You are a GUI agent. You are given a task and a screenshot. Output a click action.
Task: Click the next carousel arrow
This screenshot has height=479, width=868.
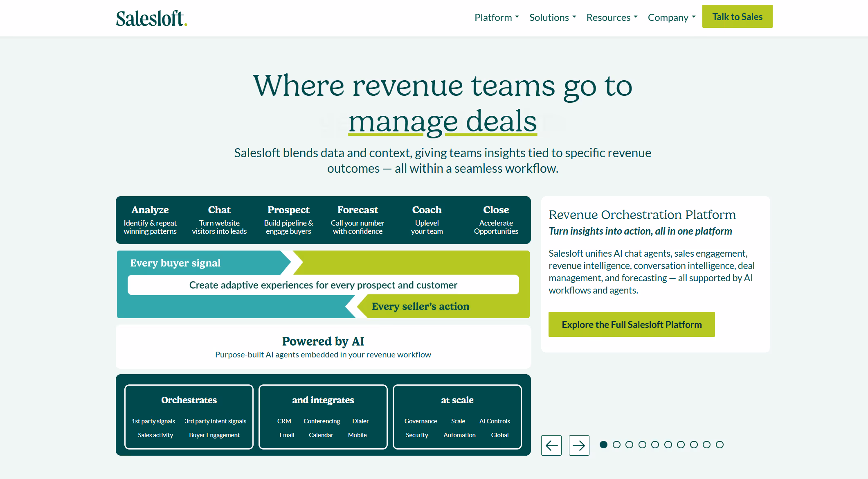click(579, 445)
